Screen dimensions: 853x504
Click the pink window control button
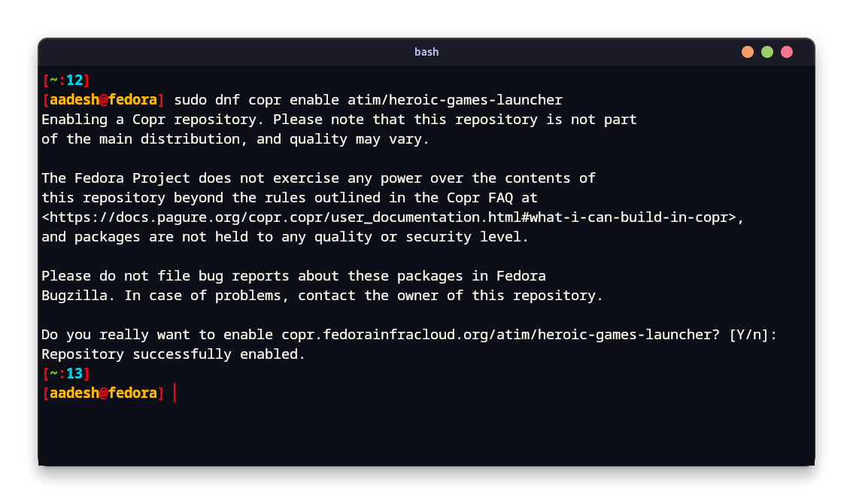[786, 51]
